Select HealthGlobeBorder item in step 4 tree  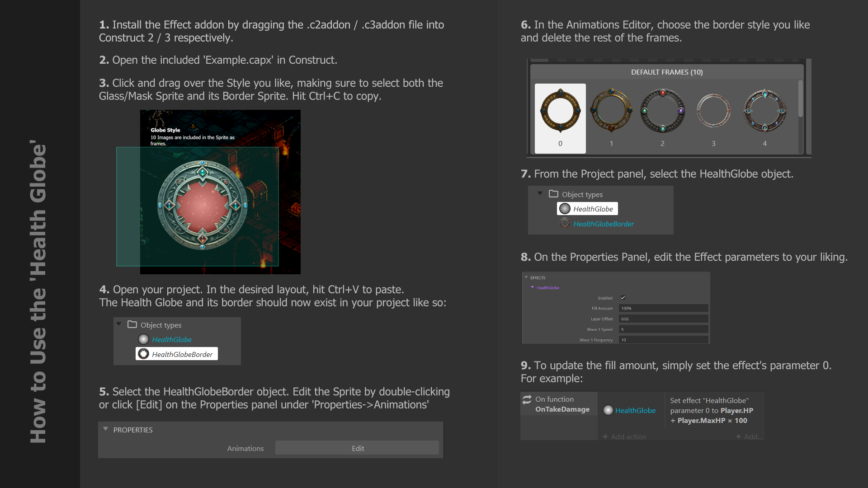pos(177,354)
